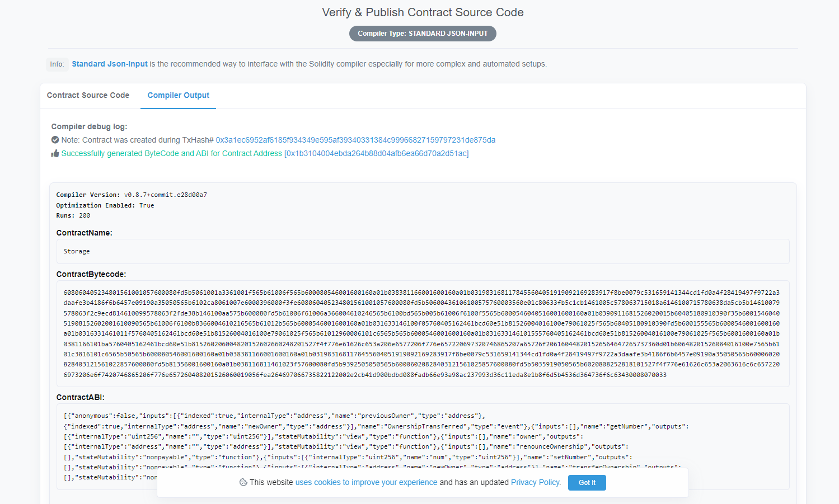
Task: Switch to the Contract Source Code tab
Action: pyautogui.click(x=88, y=95)
